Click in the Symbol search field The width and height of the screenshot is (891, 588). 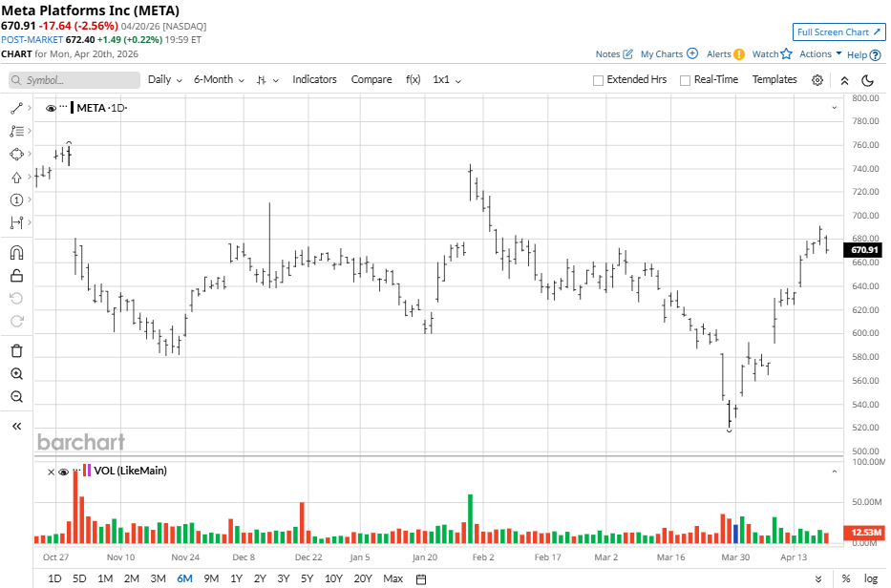coord(74,80)
